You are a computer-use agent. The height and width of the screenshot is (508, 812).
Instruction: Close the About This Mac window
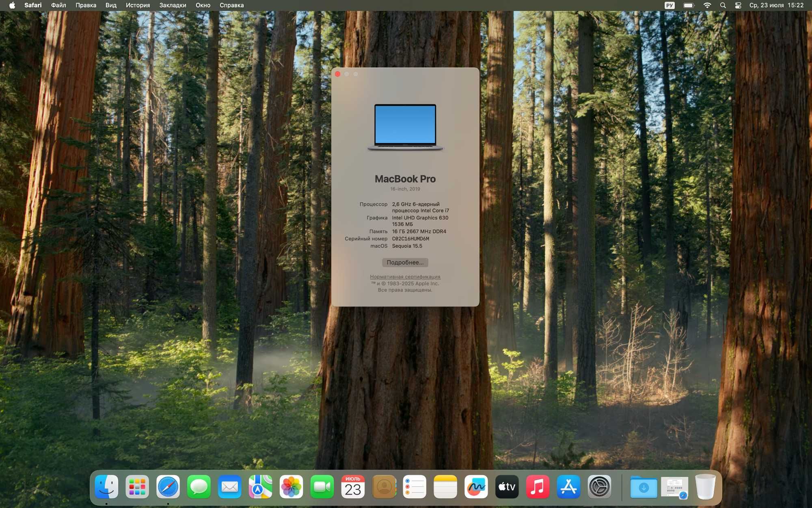[x=338, y=74]
